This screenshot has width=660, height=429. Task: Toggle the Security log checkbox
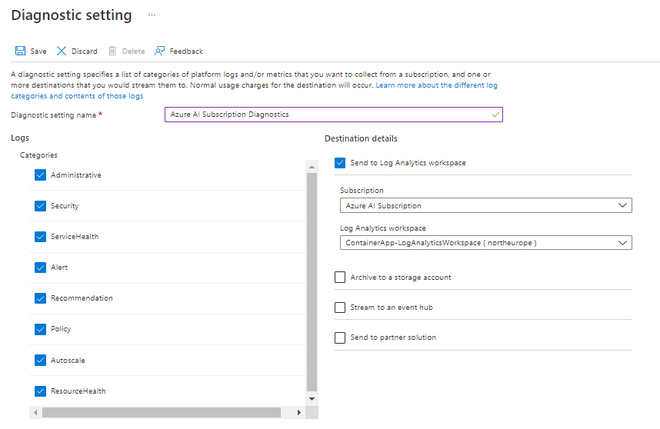point(41,206)
